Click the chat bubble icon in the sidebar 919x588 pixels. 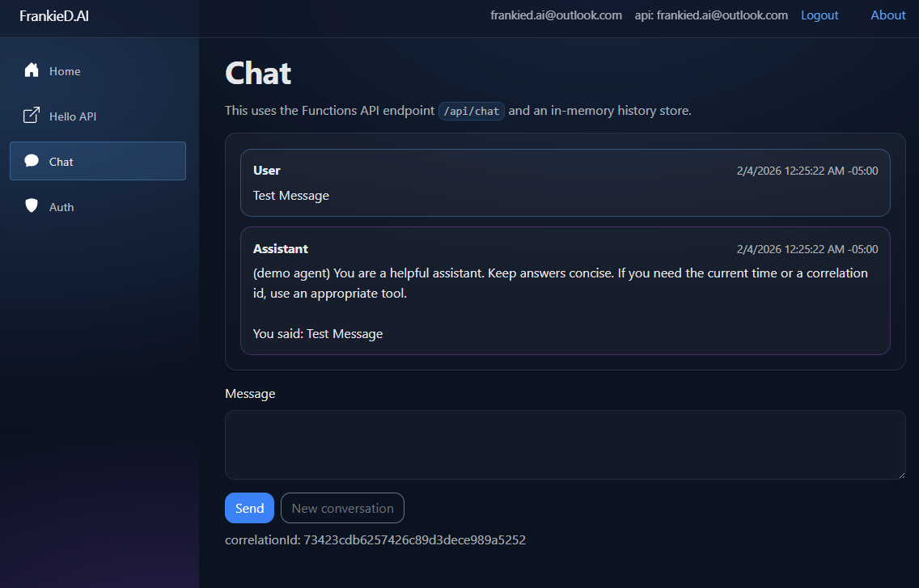[x=31, y=161]
